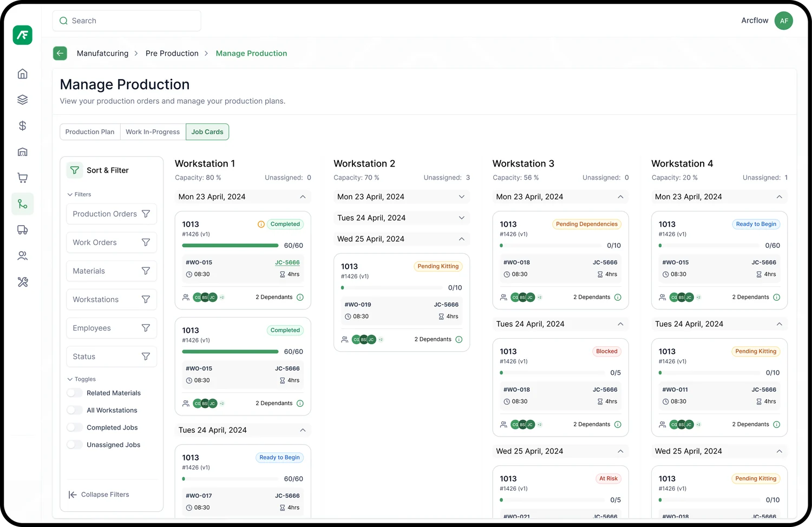Collapse the Filters group chevron
Image resolution: width=812 pixels, height=527 pixels.
point(70,194)
